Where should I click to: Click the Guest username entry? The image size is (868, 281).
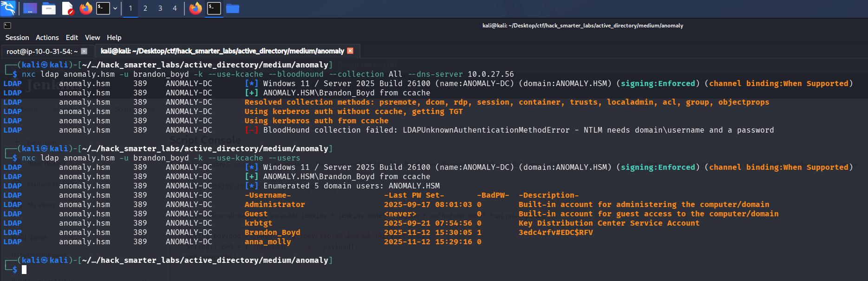tap(256, 214)
